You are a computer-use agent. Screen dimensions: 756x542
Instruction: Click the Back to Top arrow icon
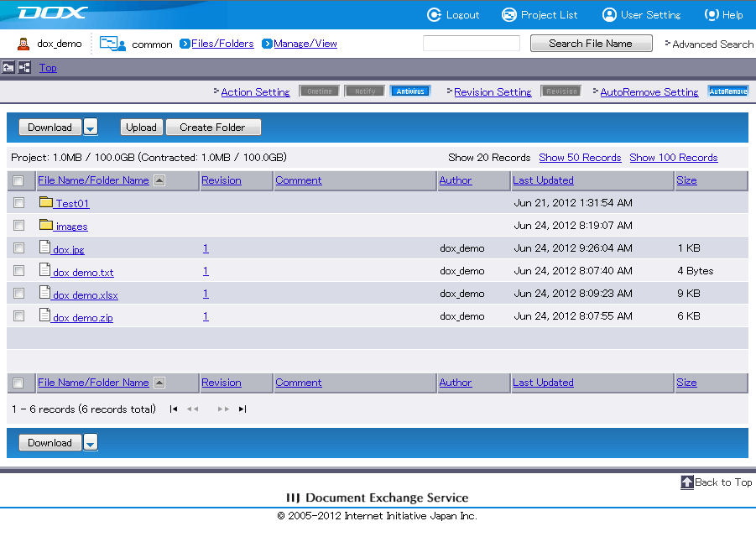coord(687,482)
